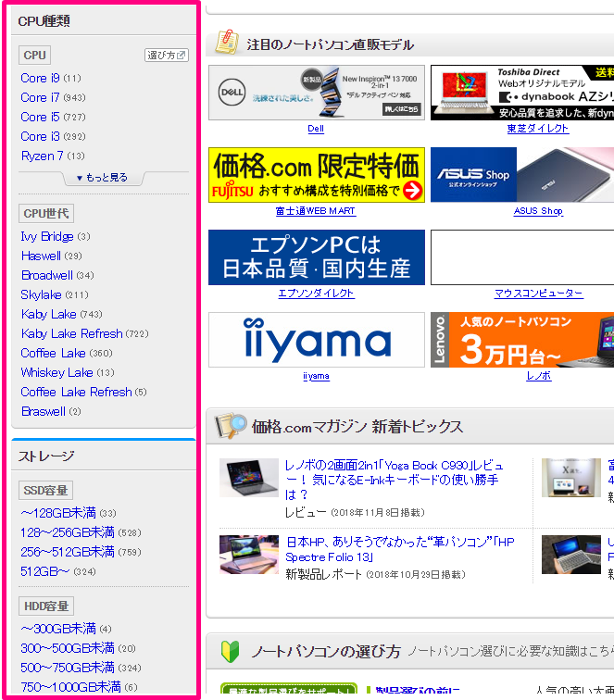Open the Toshiba Direct dynabook banner
The image size is (614, 700).
pos(522,93)
